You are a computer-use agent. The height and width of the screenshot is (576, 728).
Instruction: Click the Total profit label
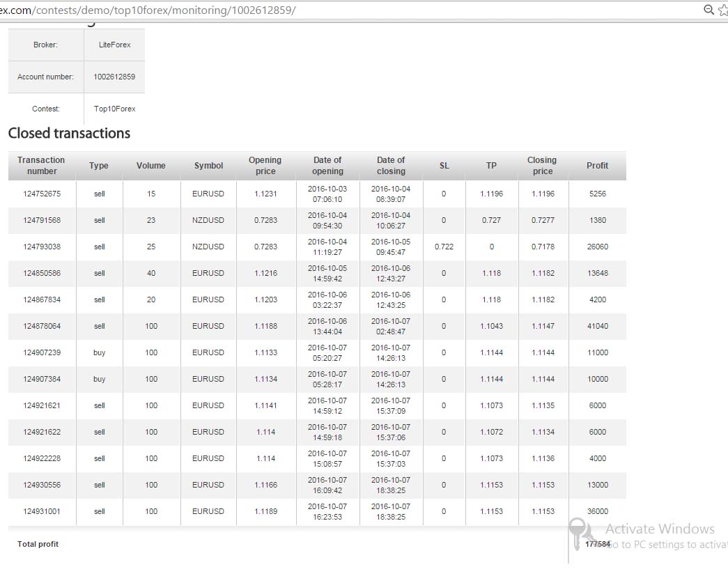(x=38, y=544)
